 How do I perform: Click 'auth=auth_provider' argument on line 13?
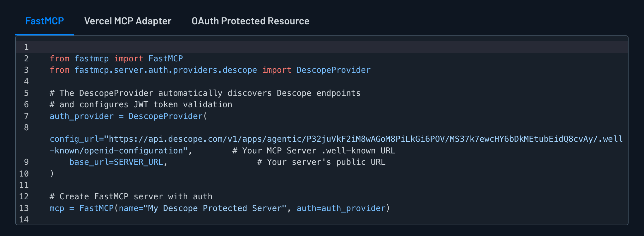(x=341, y=208)
